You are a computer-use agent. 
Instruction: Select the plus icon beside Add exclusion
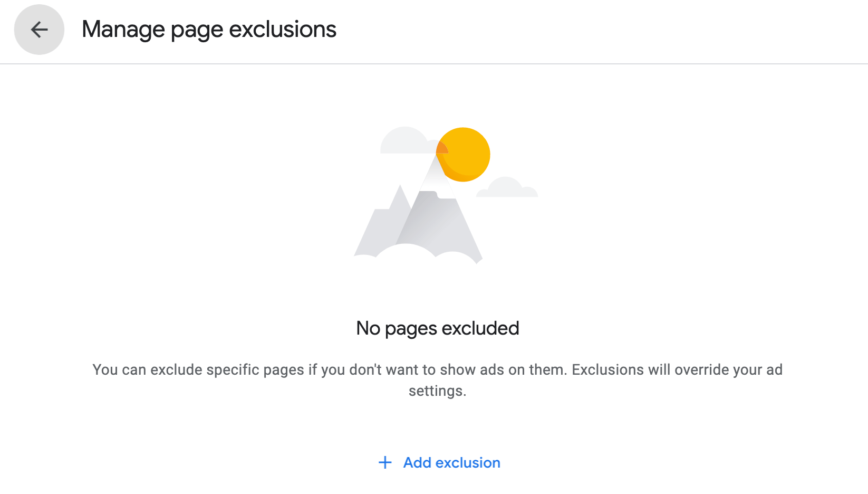pos(384,463)
